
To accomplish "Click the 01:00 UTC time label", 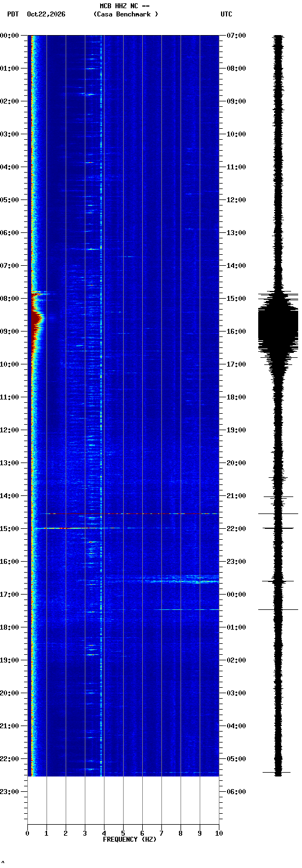I will (236, 627).
